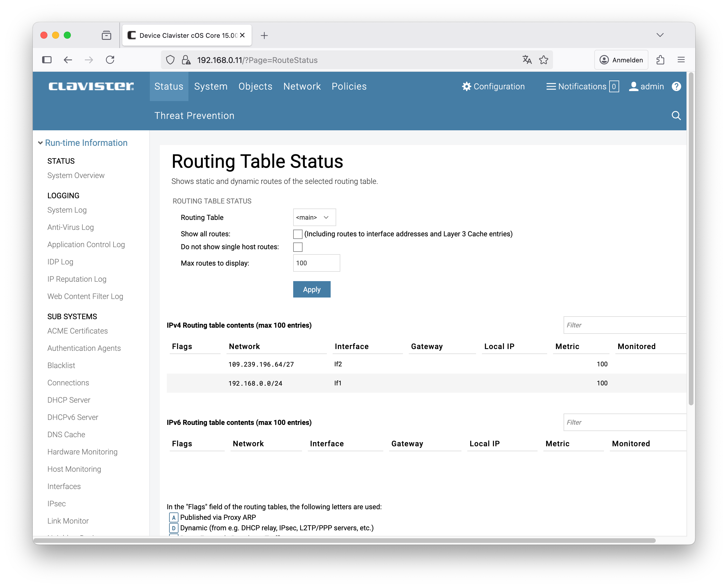Open the search magnifier icon
Screen dimensions: 728x588
click(x=676, y=116)
